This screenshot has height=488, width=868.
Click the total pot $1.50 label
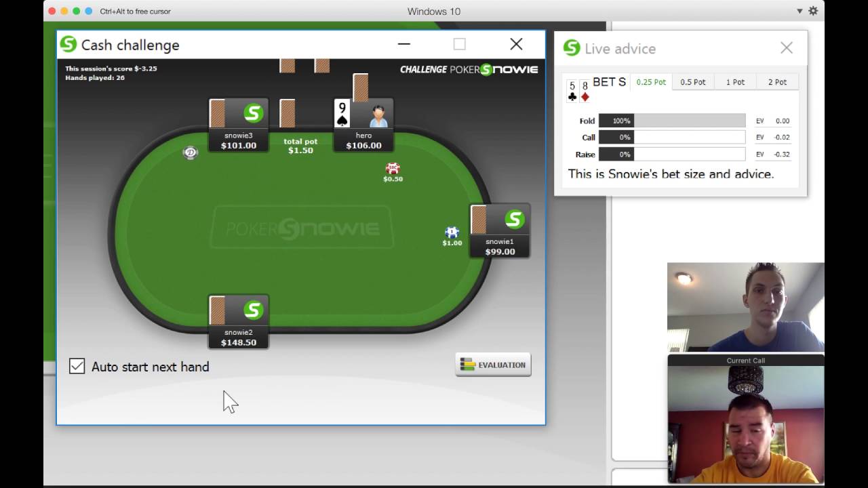[300, 146]
